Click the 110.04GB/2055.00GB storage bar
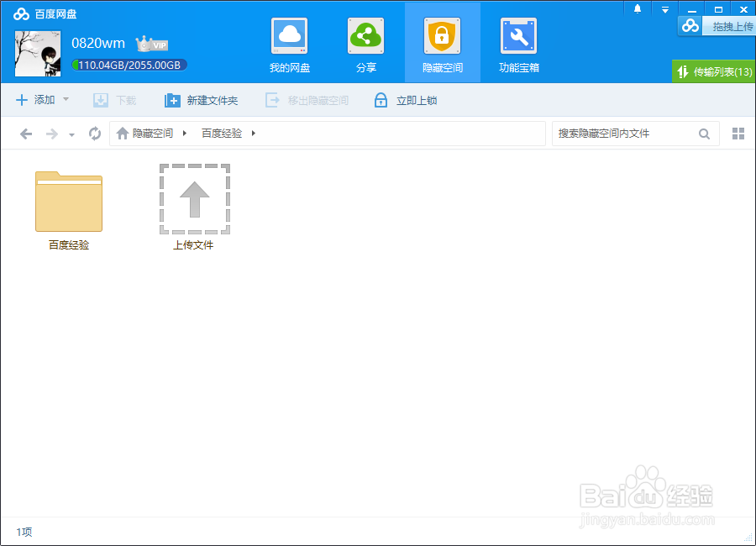The height and width of the screenshot is (546, 756). click(129, 66)
